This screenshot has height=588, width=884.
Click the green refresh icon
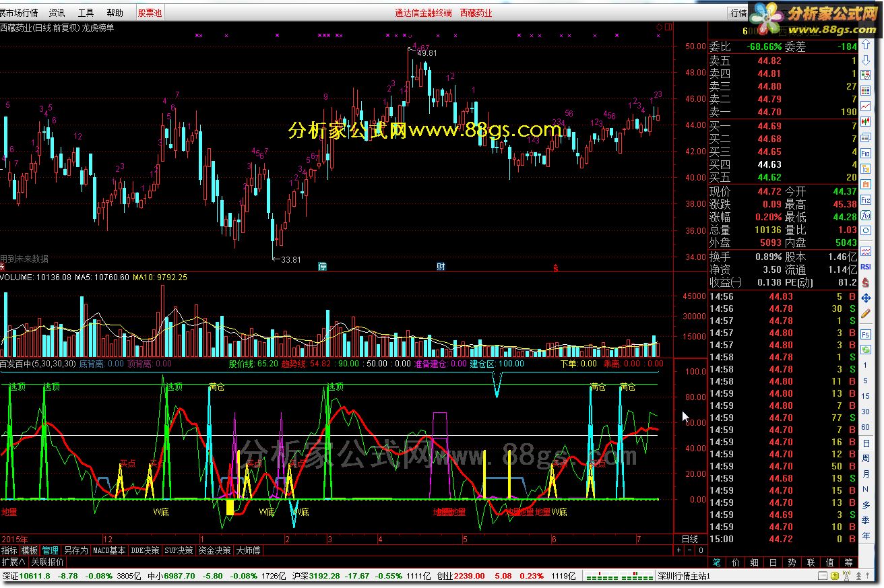coord(866,350)
